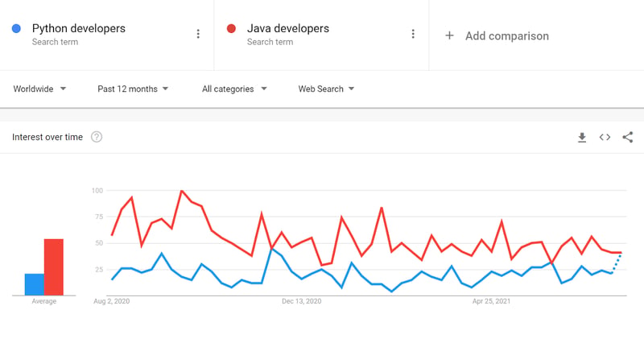644x343 pixels.
Task: Click the 25 value on the y-axis
Action: click(99, 270)
